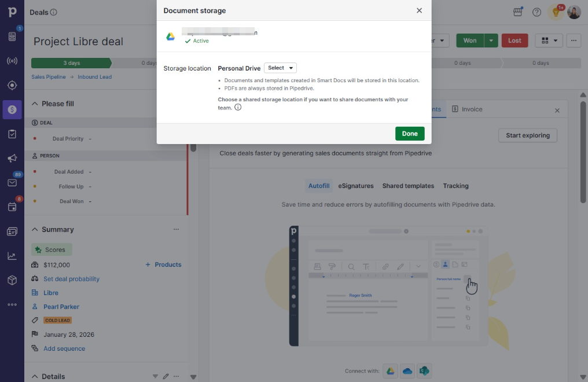The width and height of the screenshot is (588, 382).
Task: Switch to Invoice tab
Action: [x=467, y=109]
